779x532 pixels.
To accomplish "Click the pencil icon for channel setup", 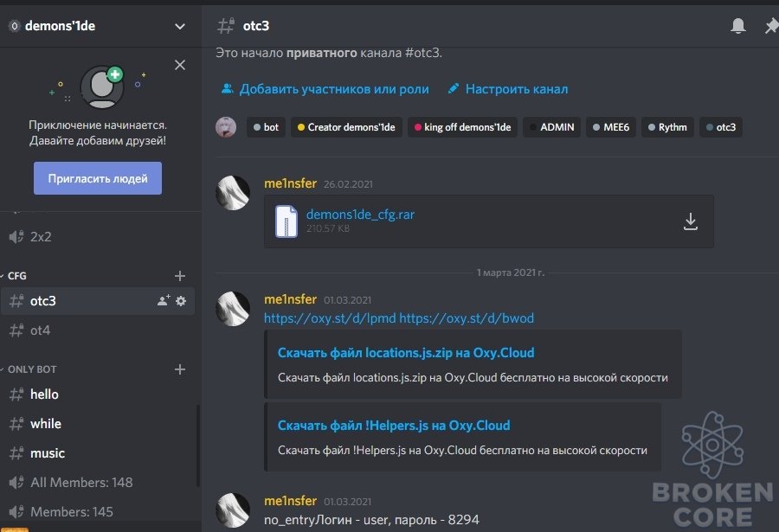I will (453, 89).
